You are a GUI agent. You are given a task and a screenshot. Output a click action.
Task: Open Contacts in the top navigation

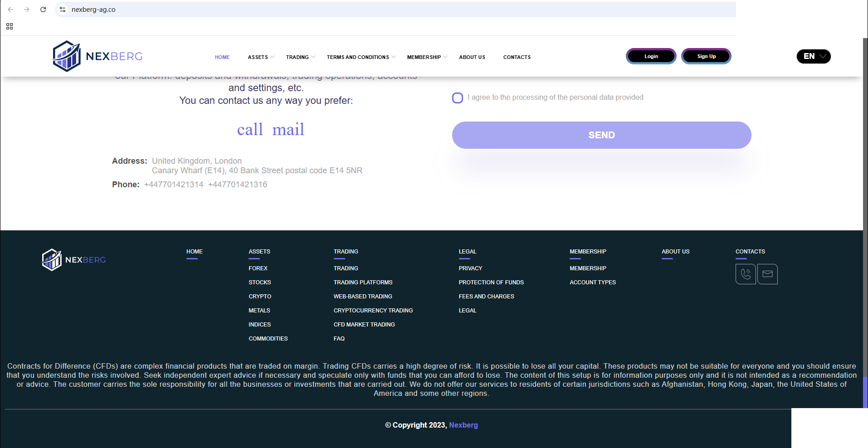pyautogui.click(x=517, y=57)
